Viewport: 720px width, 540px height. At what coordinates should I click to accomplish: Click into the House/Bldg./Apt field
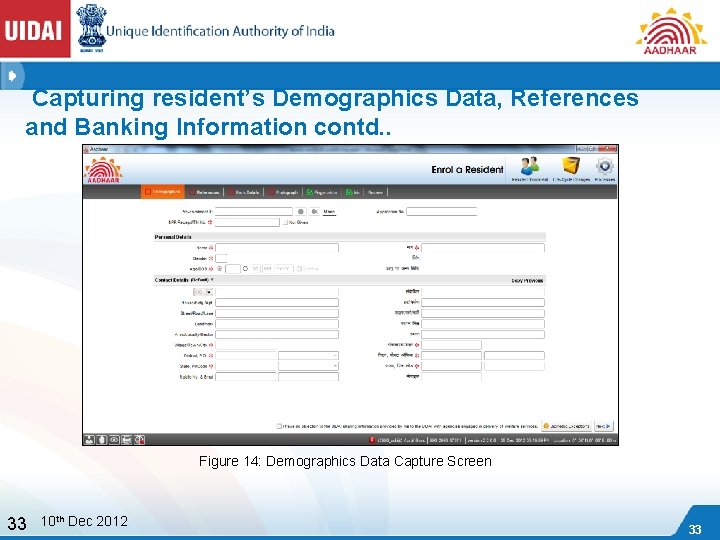[277, 303]
